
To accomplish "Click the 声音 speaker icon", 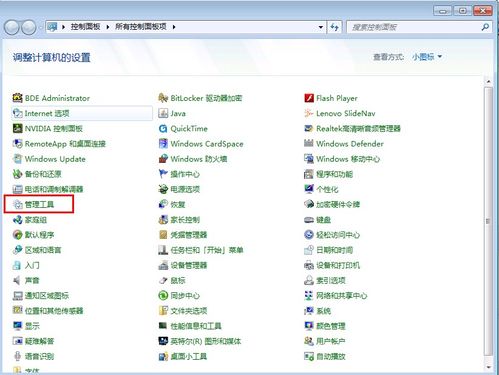I will (x=17, y=280).
